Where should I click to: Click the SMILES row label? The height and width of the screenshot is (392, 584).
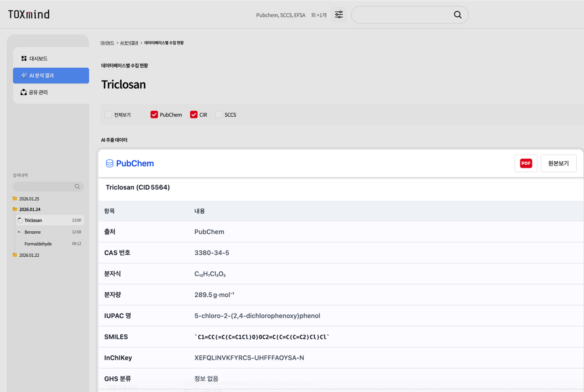tap(116, 337)
